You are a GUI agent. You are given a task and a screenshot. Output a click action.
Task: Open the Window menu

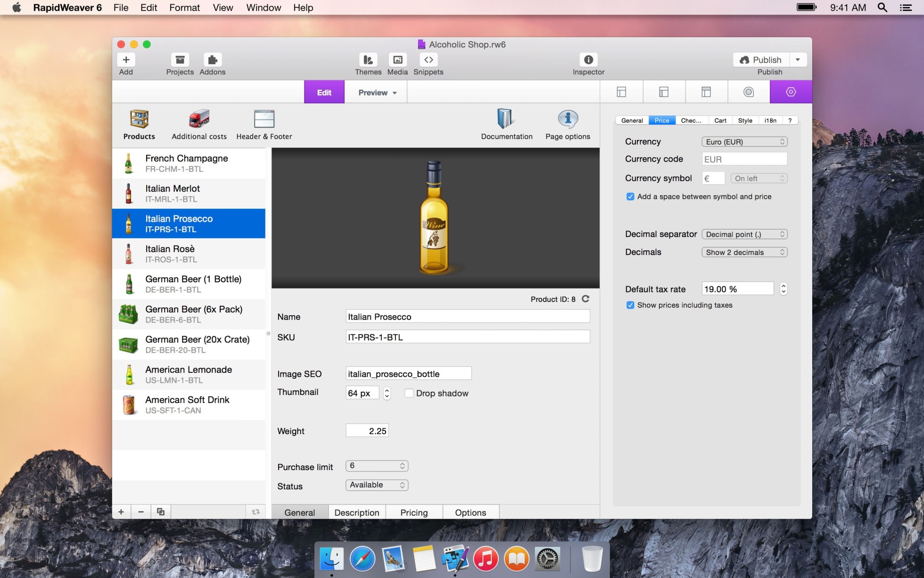point(264,8)
